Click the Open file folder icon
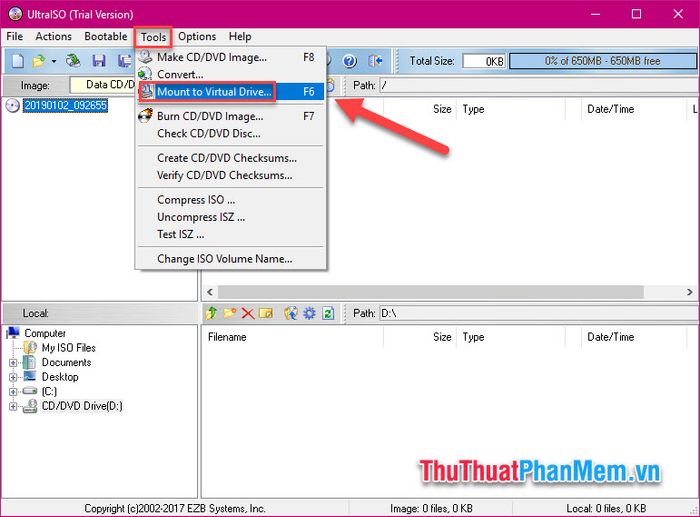700x517 pixels. coord(39,61)
